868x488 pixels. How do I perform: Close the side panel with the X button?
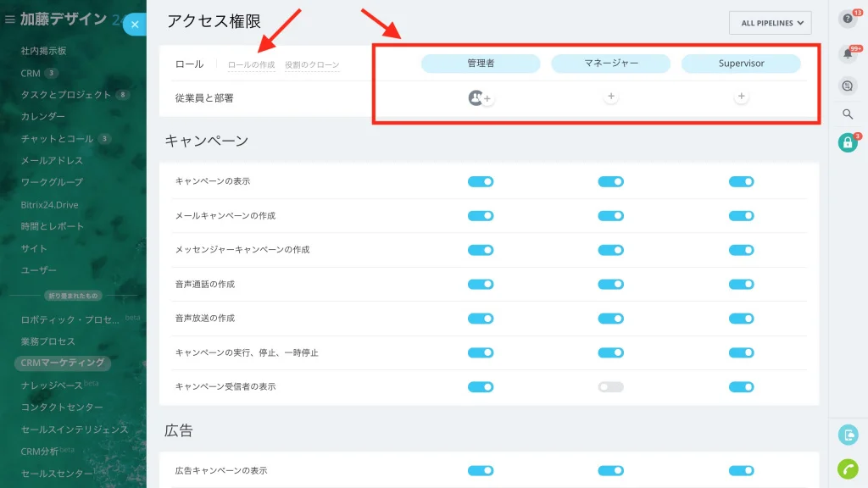point(135,25)
